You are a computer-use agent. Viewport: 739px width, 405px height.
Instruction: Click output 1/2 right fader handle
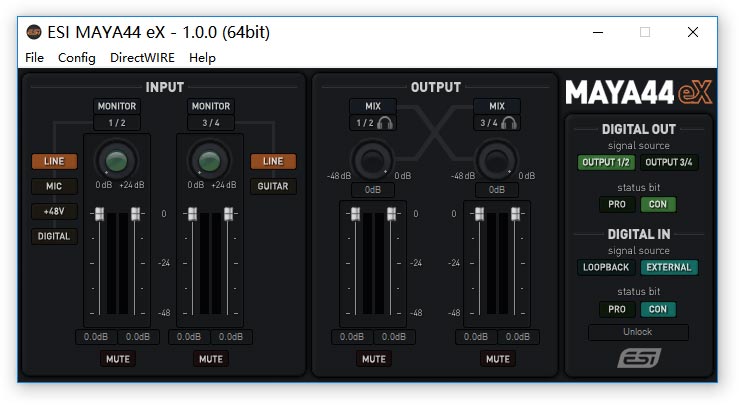click(x=391, y=214)
